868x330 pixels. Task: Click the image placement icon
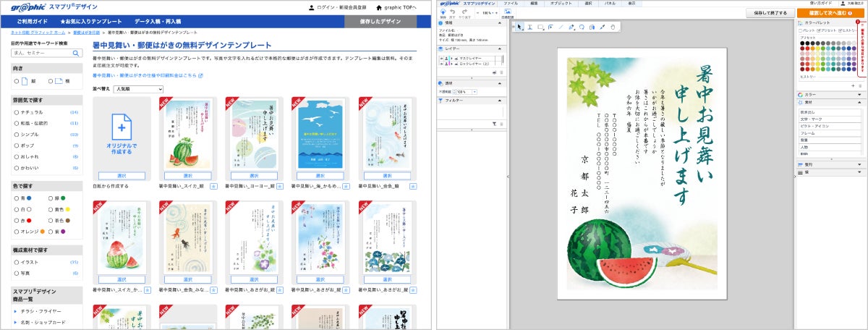coord(508,12)
